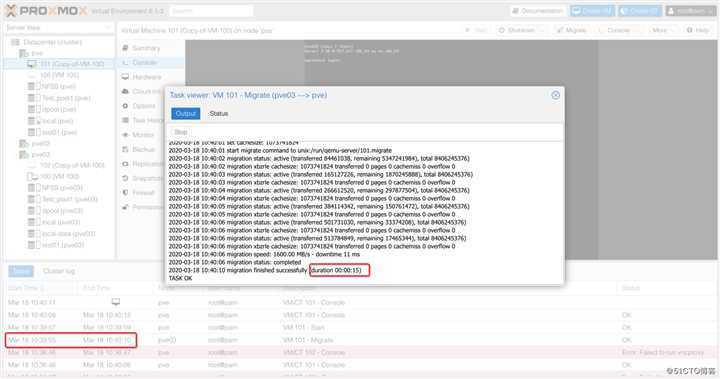The height and width of the screenshot is (379, 720).
Task: Click the End Time column header
Action: (116, 288)
